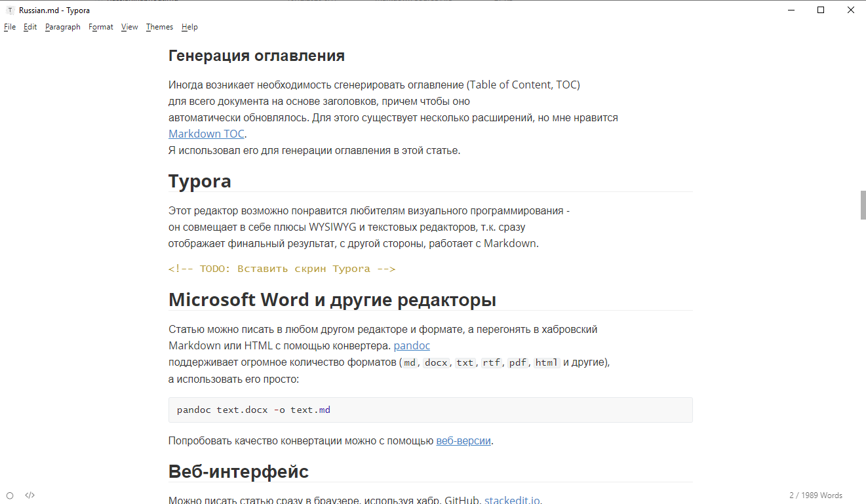Open the Format menu
Screen dimensions: 866x504
(x=101, y=27)
